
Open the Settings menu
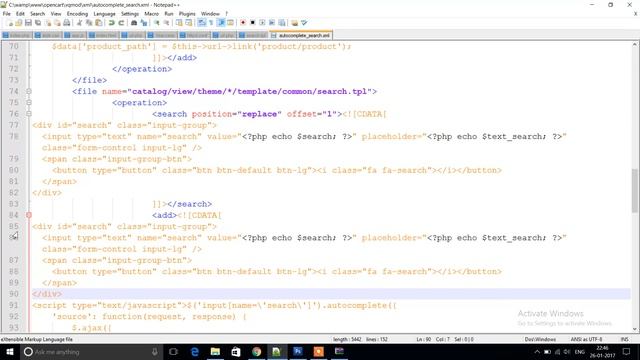pos(130,13)
